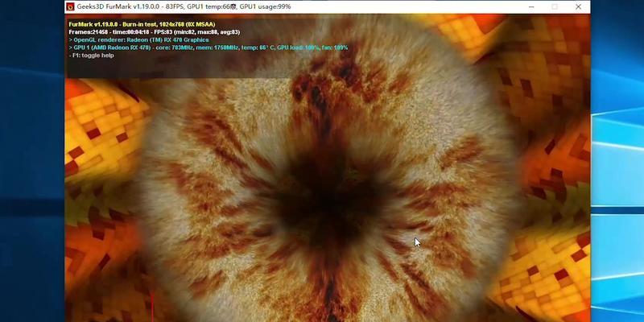Click the Geeks3D FurMark window title text

point(184,6)
